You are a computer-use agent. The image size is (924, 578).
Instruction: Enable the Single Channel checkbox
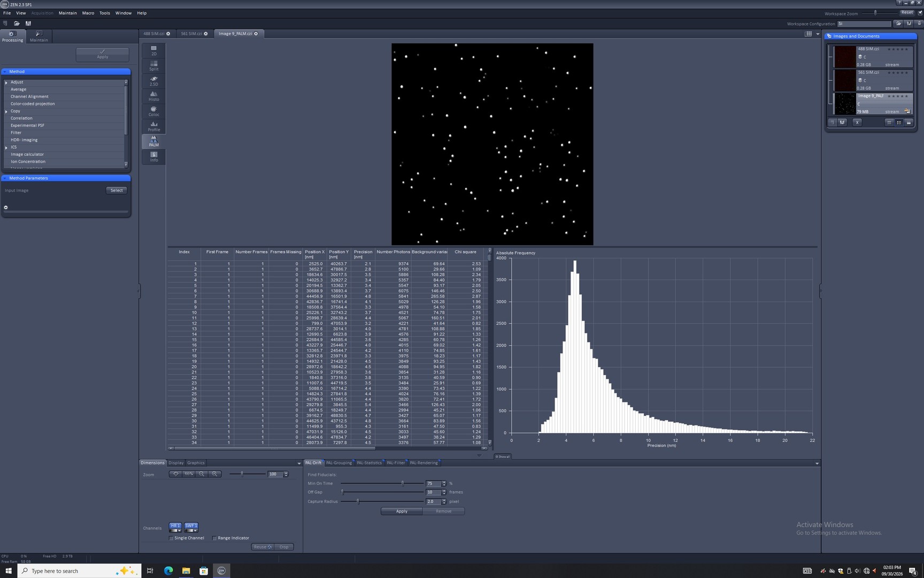coord(171,538)
